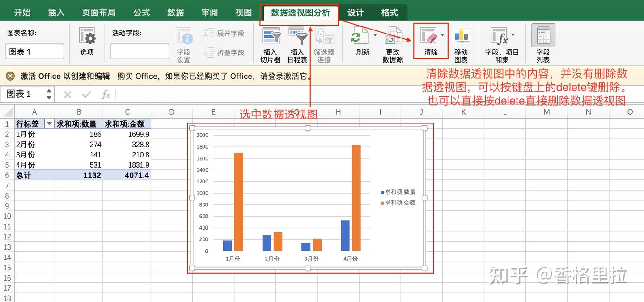Screen dimensions: 644x302
Task: Select column A header
Action: [34, 112]
